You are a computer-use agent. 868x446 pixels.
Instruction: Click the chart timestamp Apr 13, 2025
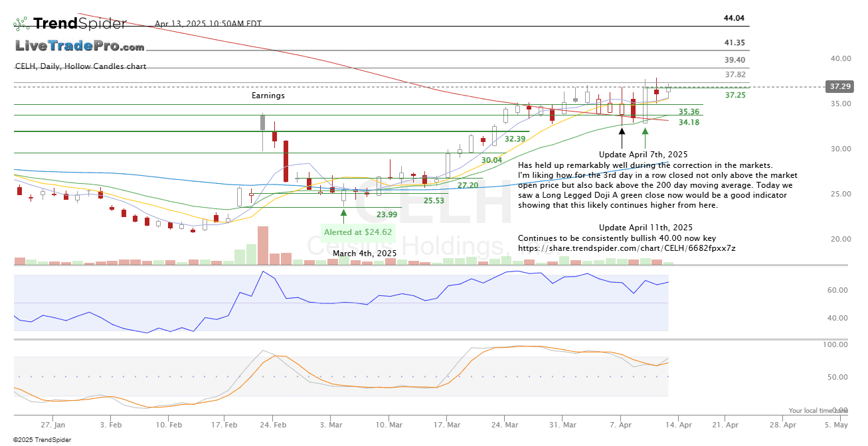[x=208, y=24]
